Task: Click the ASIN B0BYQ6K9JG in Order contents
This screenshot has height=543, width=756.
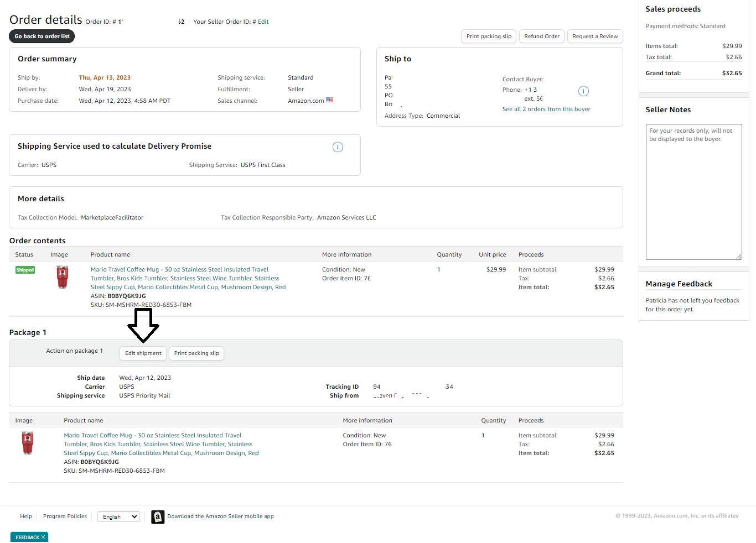Action: [x=127, y=296]
